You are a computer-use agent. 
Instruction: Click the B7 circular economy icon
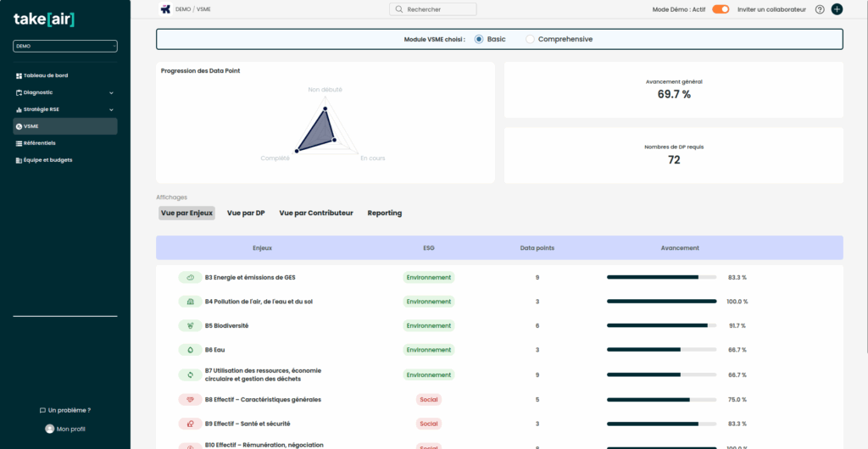[x=190, y=374]
